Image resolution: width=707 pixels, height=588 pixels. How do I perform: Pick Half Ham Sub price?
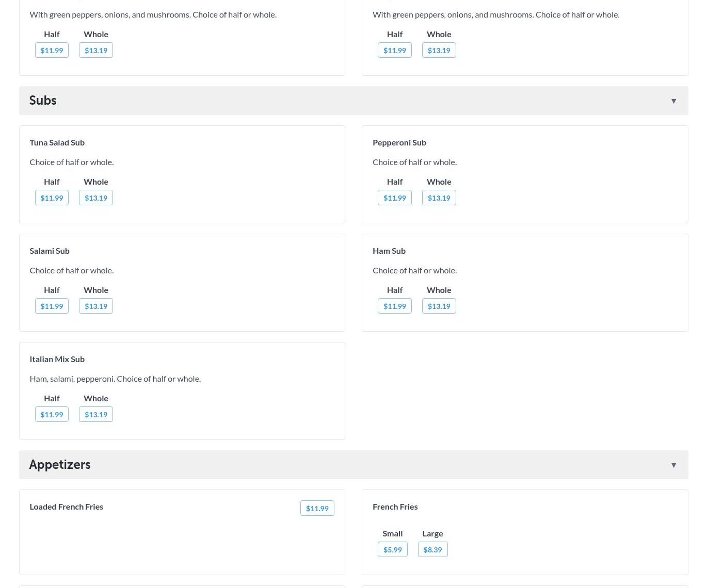pyautogui.click(x=395, y=306)
